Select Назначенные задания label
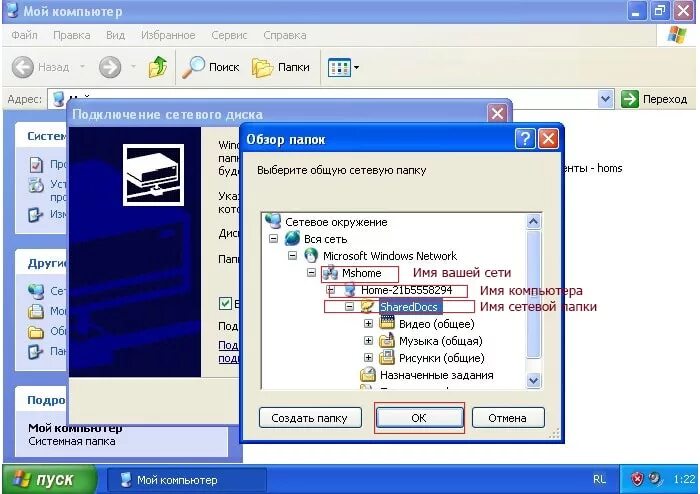This screenshot has height=494, width=700. pos(437,375)
